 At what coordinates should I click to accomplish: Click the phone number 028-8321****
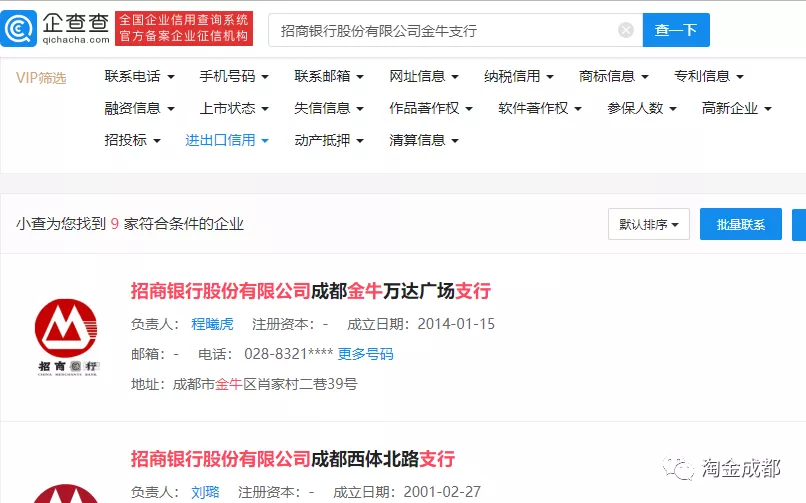click(288, 354)
